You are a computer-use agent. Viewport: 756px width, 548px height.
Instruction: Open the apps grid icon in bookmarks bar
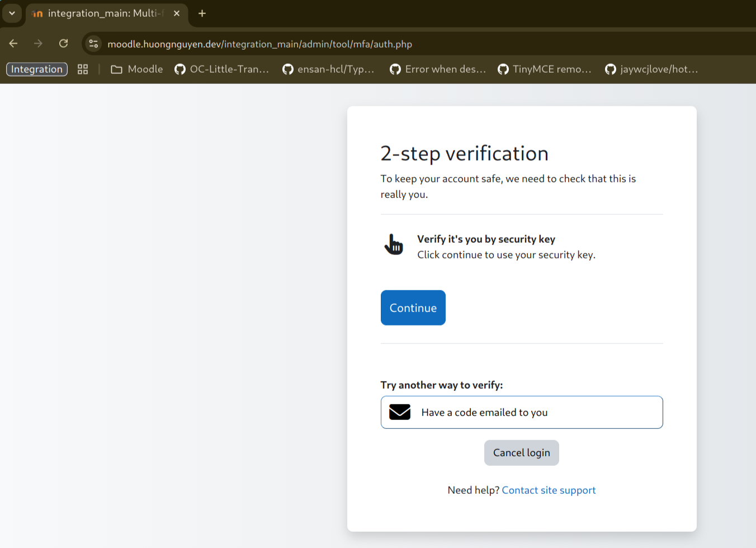[x=83, y=69]
